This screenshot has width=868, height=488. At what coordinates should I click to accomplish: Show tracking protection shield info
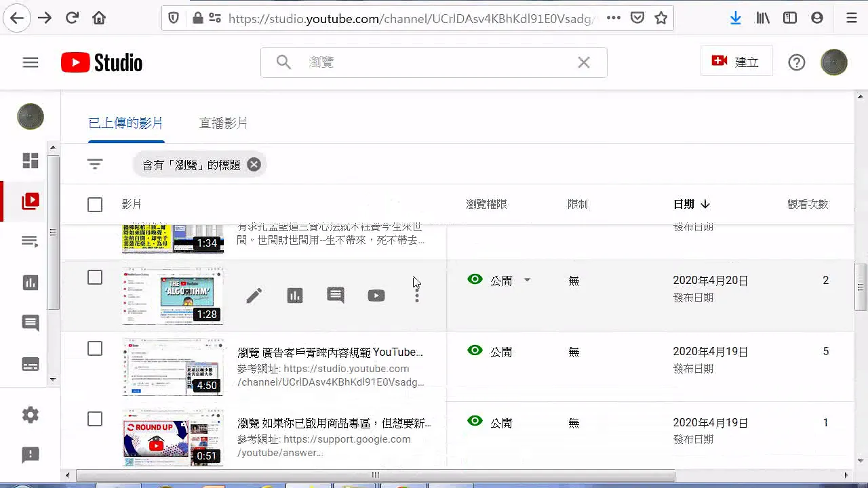coord(174,18)
